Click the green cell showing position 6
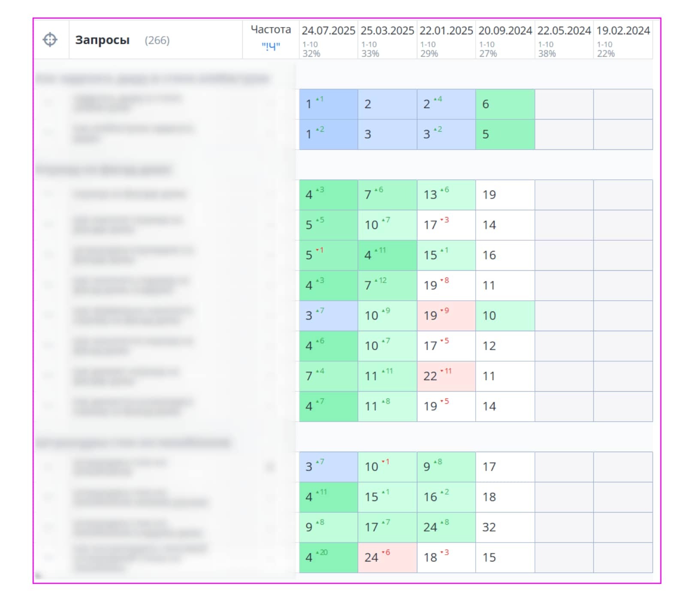Image resolution: width=700 pixels, height=604 pixels. 505,104
